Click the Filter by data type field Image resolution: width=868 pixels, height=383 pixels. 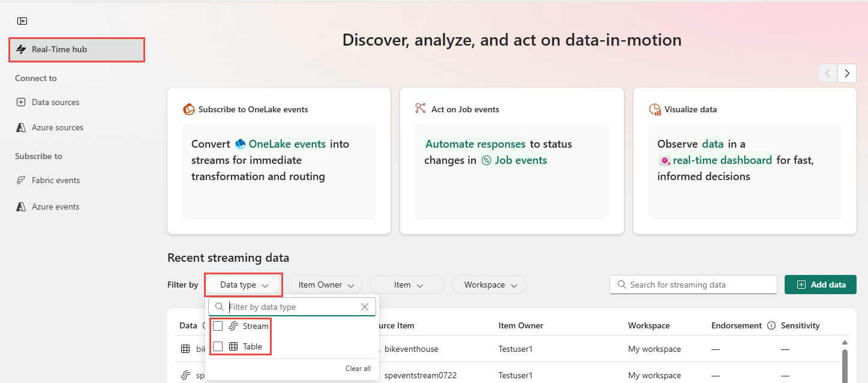click(x=292, y=307)
